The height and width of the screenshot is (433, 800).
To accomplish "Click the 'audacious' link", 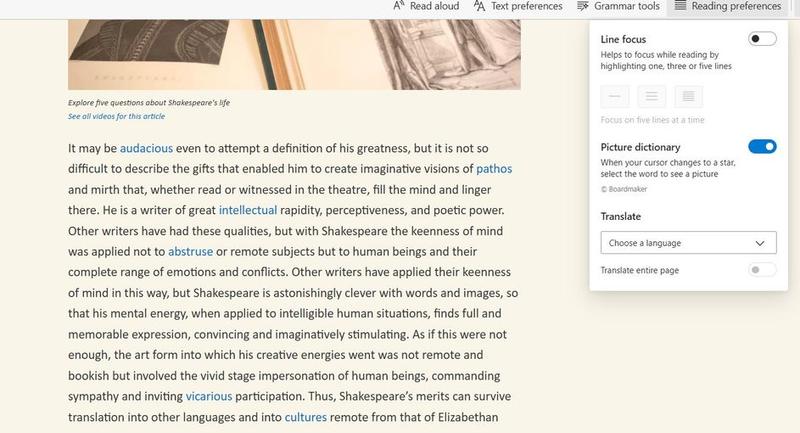I will click(146, 148).
